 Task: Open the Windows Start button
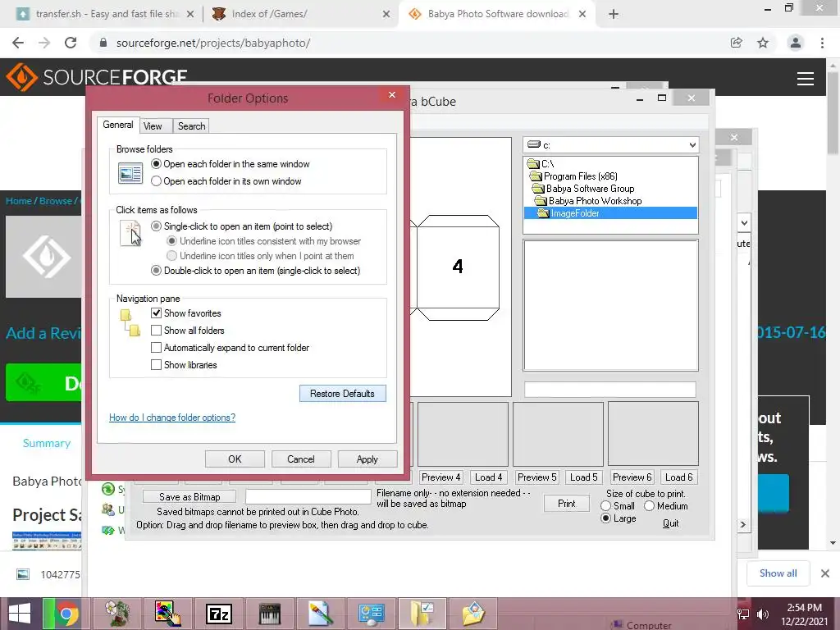click(20, 614)
